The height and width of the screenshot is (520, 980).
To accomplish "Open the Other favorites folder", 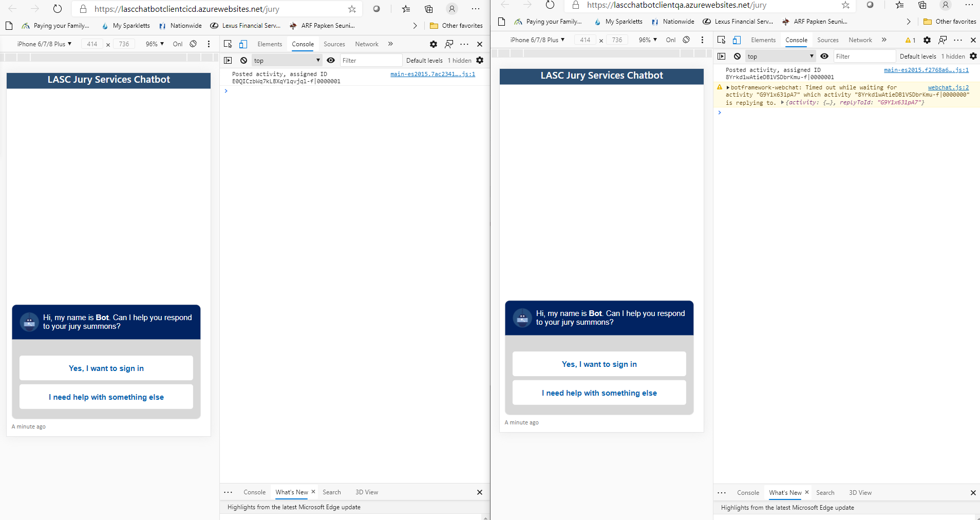I will pos(456,25).
